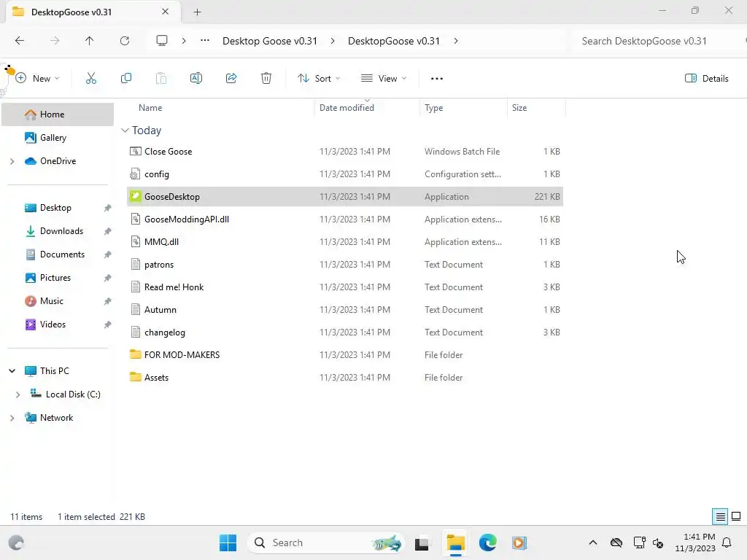The width and height of the screenshot is (747, 560).
Task: Click the Delete trash can icon
Action: tap(266, 79)
